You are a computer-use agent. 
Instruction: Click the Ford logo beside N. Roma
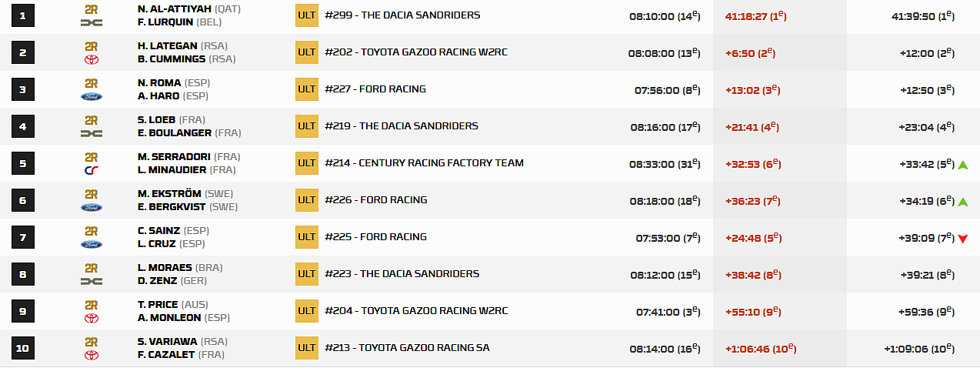click(92, 96)
